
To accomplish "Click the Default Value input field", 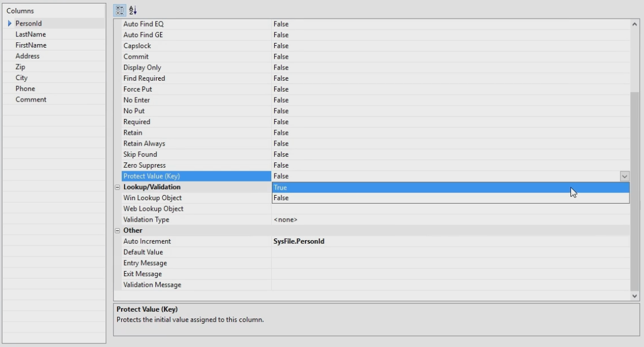I will coord(450,252).
